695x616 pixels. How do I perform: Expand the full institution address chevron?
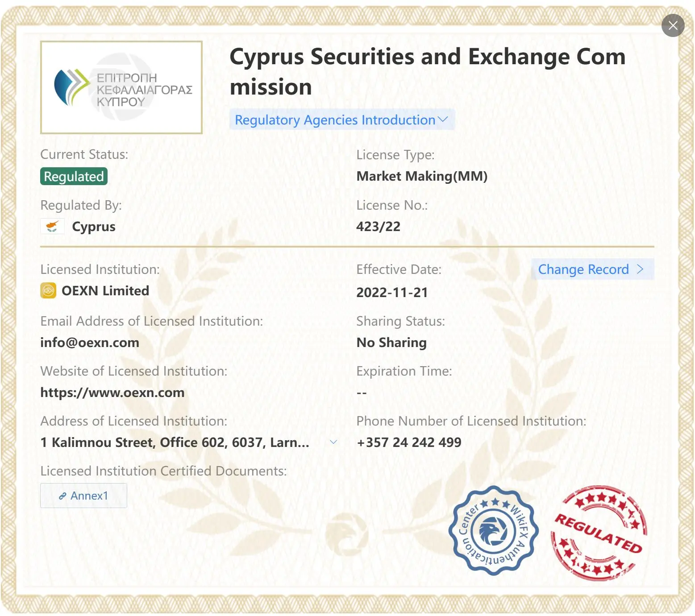pos(333,442)
